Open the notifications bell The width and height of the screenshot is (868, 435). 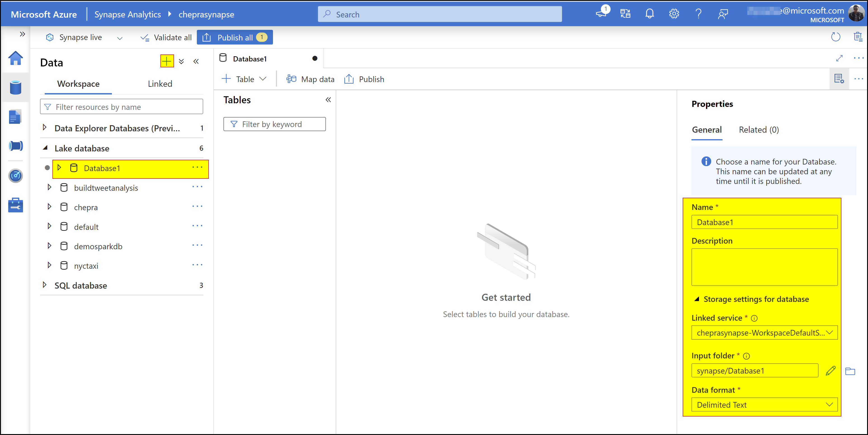tap(650, 14)
